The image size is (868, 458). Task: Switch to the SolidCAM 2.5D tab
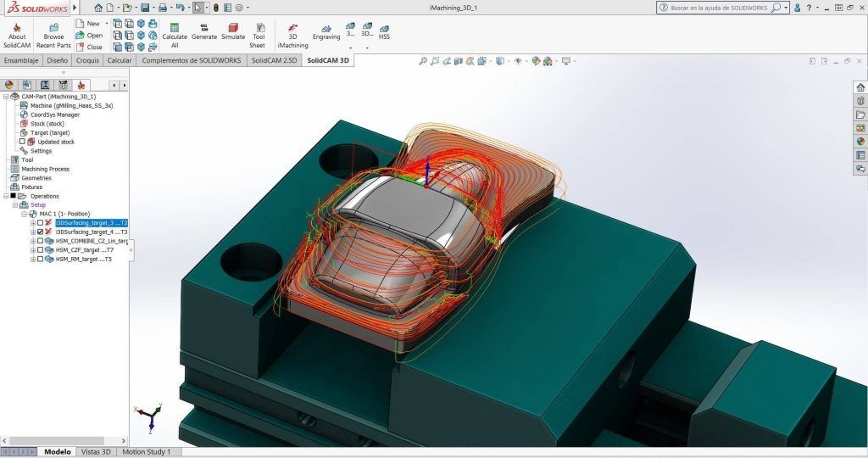click(274, 61)
